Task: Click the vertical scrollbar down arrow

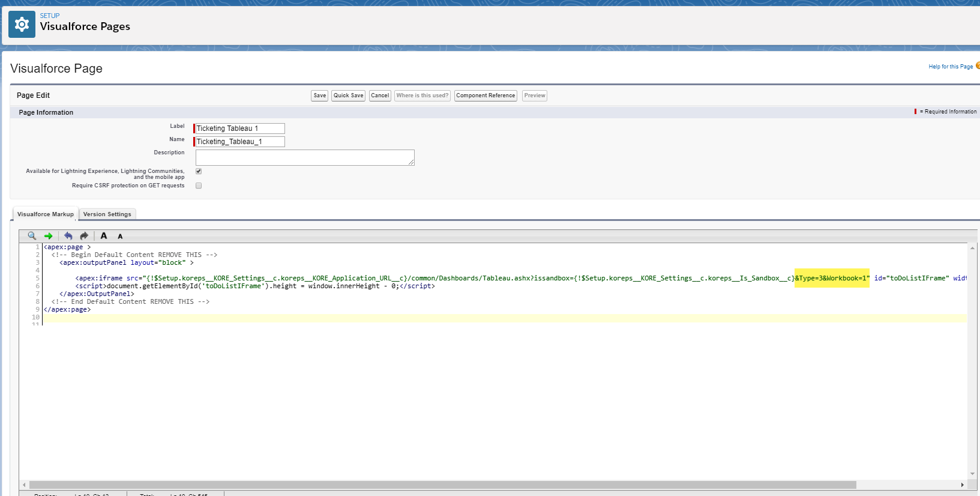Action: click(x=972, y=474)
